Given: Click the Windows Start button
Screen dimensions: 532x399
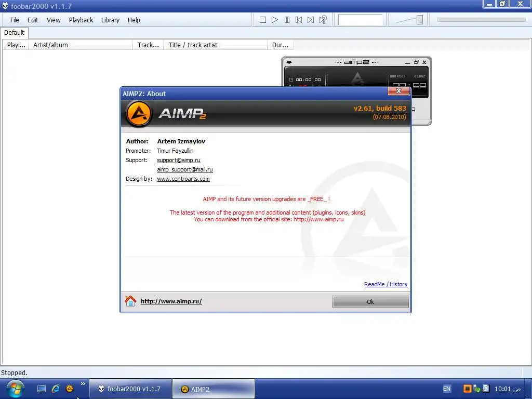Looking at the screenshot, I should (16, 389).
